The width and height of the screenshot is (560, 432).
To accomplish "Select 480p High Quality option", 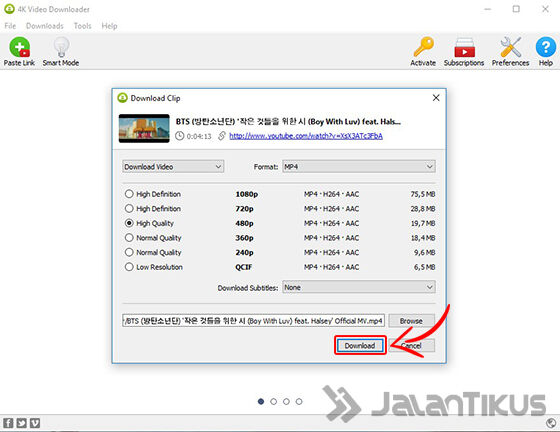I will 129,223.
